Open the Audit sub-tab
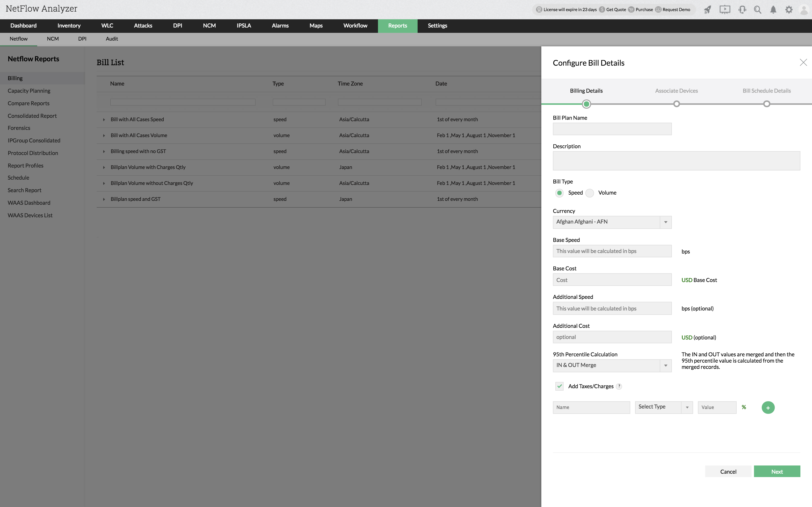Viewport: 812px width, 507px height. click(x=112, y=39)
